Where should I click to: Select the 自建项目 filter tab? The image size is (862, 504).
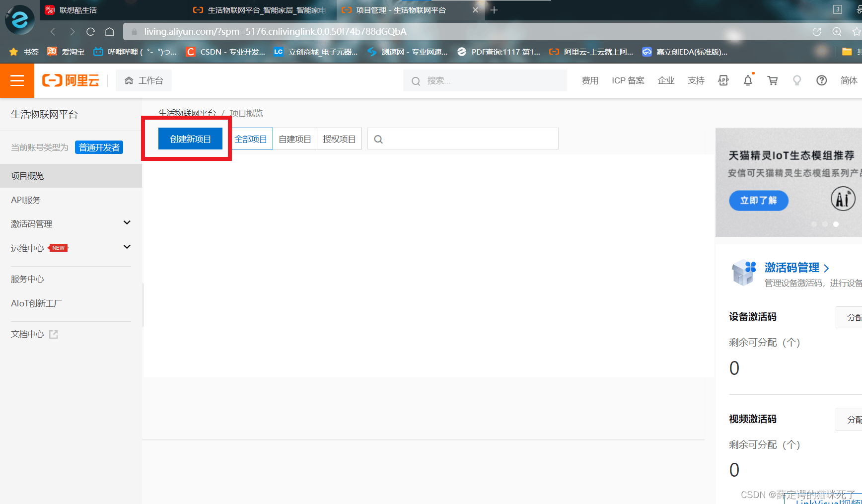[x=294, y=139]
